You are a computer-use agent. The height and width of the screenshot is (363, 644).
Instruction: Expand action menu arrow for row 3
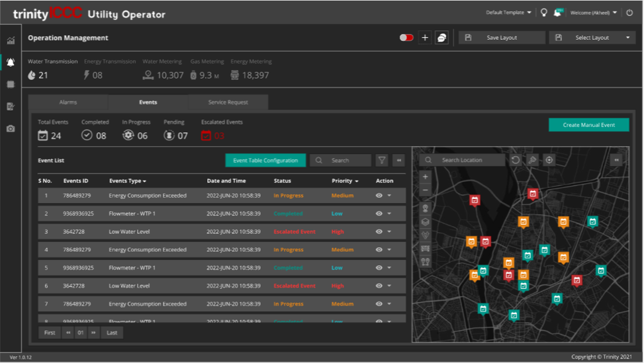389,231
